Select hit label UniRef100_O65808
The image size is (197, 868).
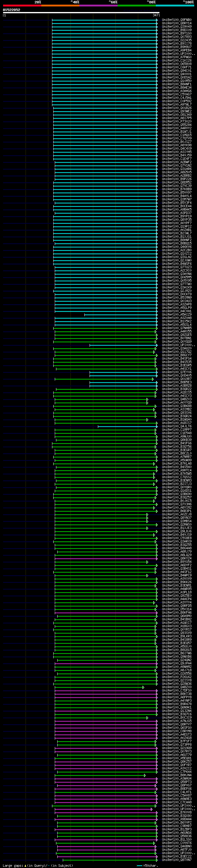[x=177, y=64]
